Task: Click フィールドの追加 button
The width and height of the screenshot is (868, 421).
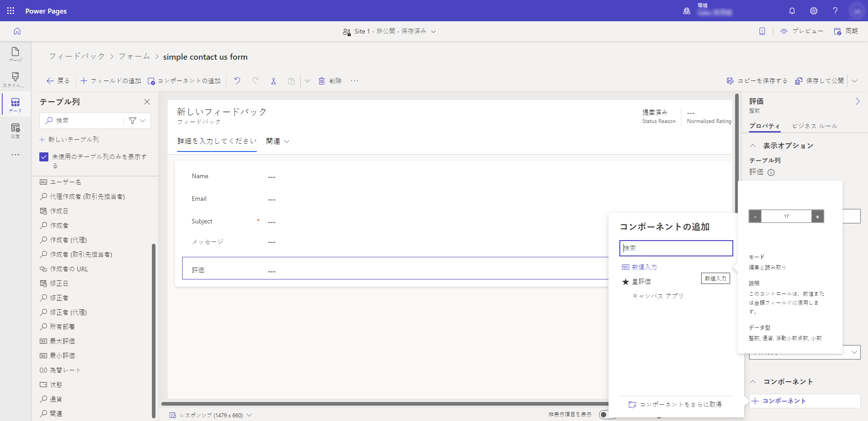Action: point(111,81)
